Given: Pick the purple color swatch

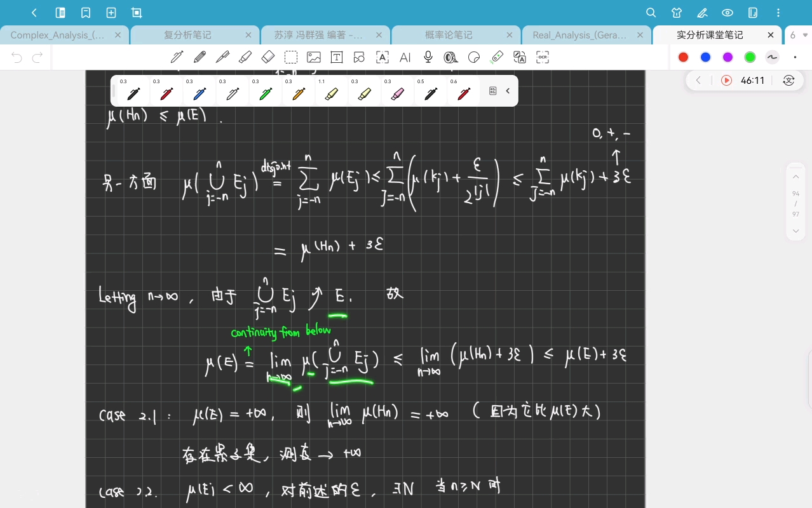Looking at the screenshot, I should pos(727,57).
